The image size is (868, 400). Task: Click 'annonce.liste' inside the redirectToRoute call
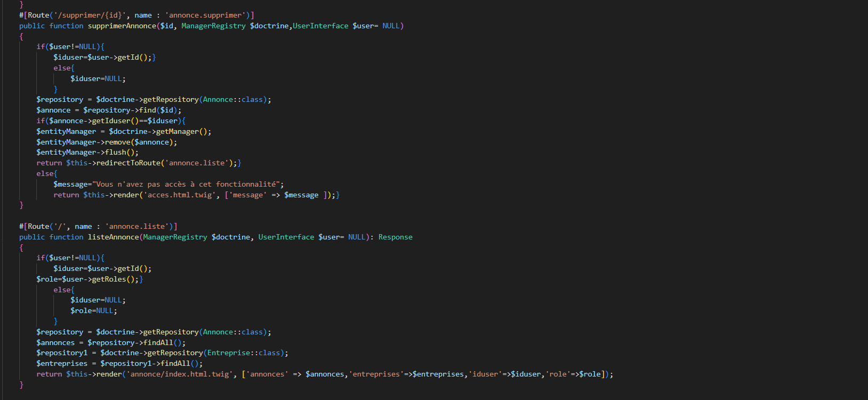pos(197,163)
